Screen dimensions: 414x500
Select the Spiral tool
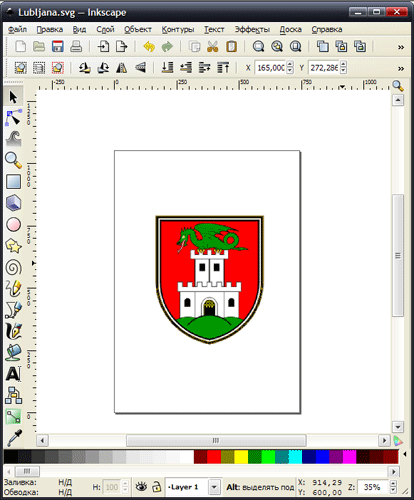click(13, 267)
